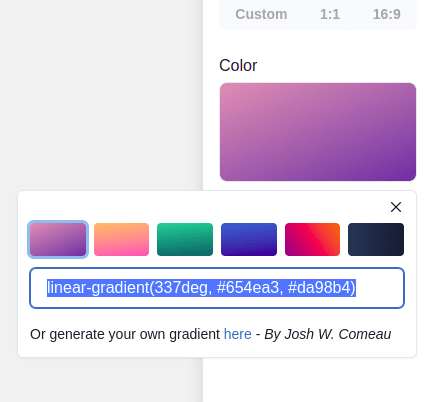Viewport: 430px width, 402px height.
Task: Select the magenta-to-orange gradient preset
Action: [x=312, y=239]
